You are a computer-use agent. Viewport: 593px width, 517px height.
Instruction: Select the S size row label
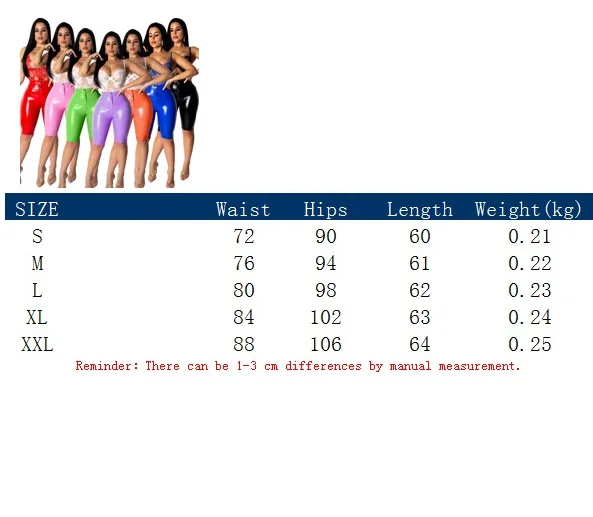coord(37,236)
